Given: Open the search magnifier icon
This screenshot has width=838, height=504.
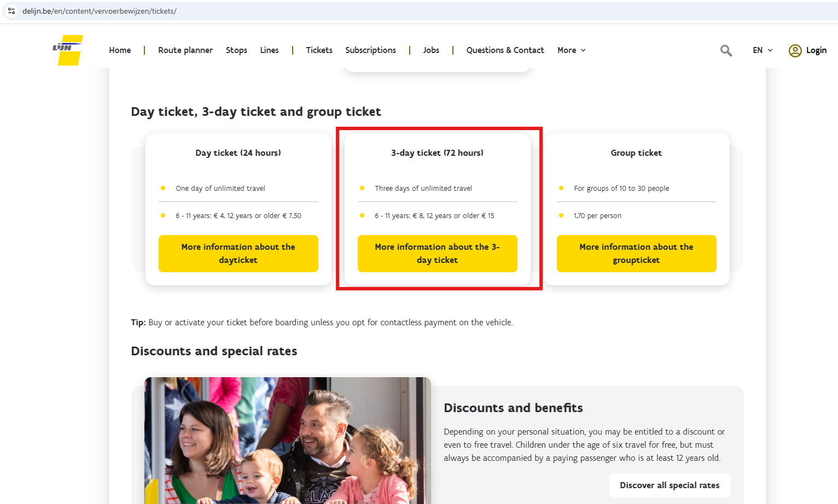Looking at the screenshot, I should pyautogui.click(x=726, y=50).
